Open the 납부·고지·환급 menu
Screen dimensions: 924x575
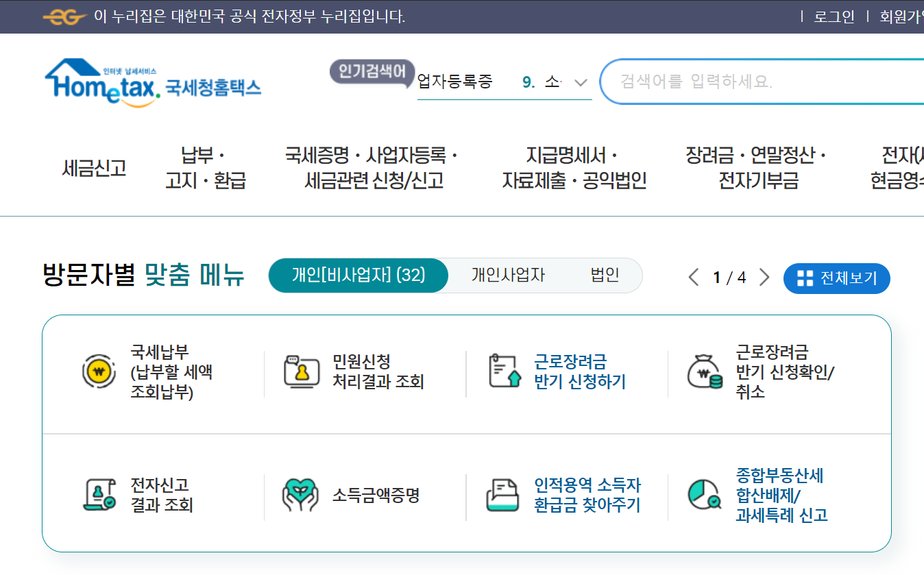click(204, 168)
